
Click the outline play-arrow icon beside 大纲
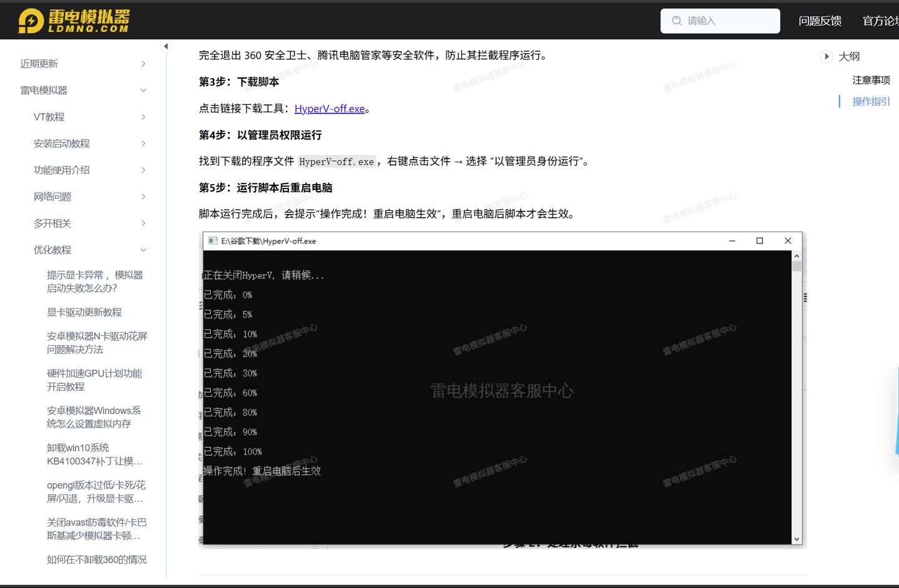point(827,56)
